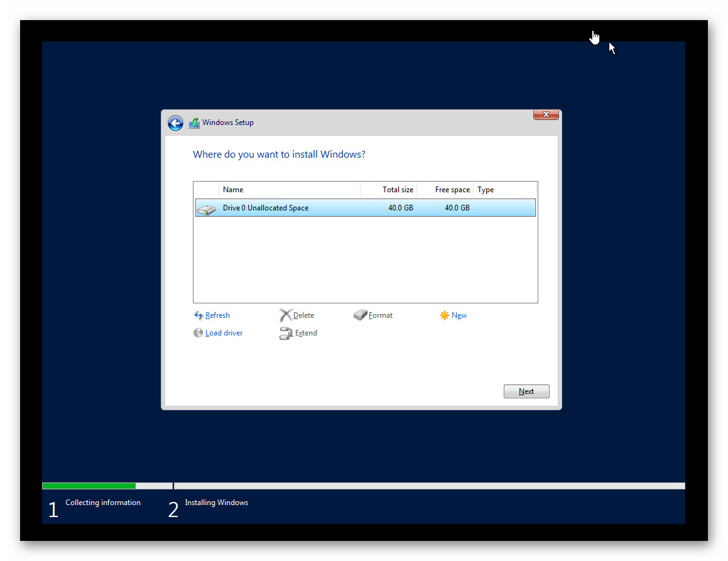Screen dimensions: 728x561
Task: Click the Windows Setup title icon
Action: point(194,123)
